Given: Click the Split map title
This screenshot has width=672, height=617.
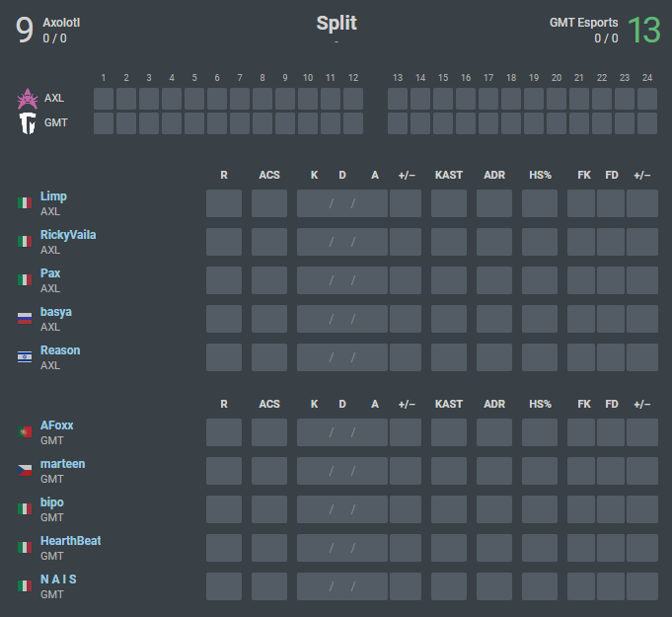Looking at the screenshot, I should point(336,23).
